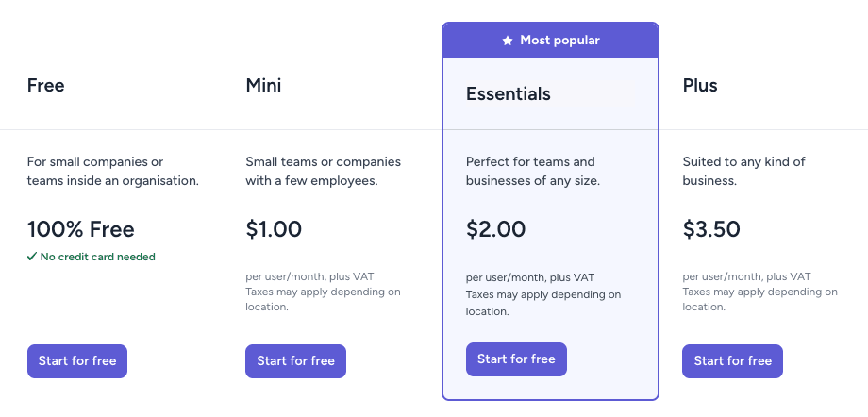Click the $2.00 Essentials price
Viewport: 868px width, 417px height.
496,229
